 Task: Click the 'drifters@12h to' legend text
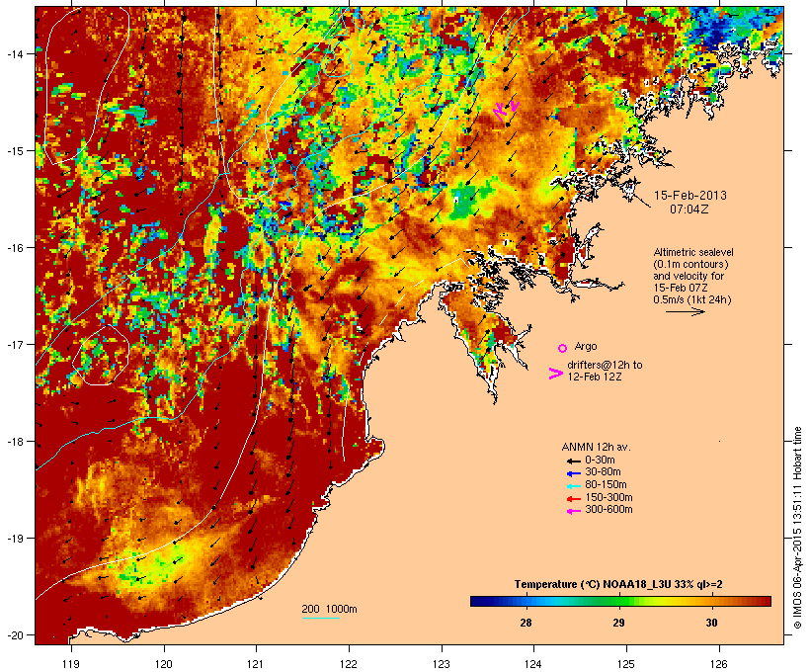[x=605, y=365]
